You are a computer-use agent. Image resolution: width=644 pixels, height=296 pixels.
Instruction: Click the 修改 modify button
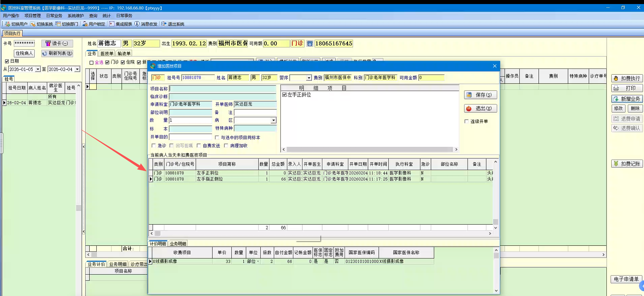point(618,108)
